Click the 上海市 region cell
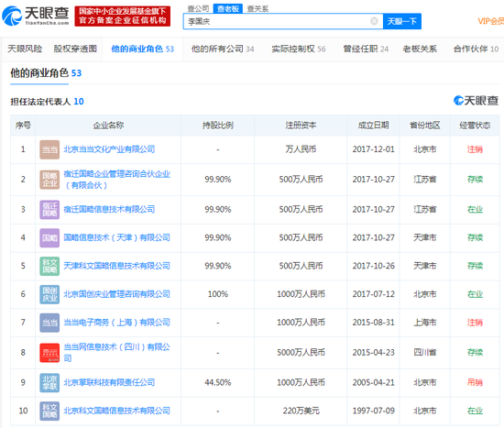The height and width of the screenshot is (428, 504). [x=425, y=323]
